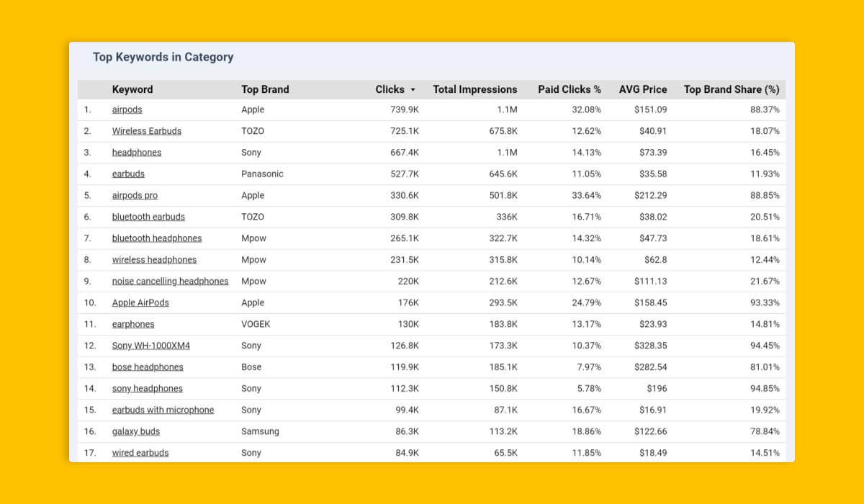Screen dimensions: 864x504
Task: Sort by Total Impressions column header
Action: pos(474,89)
